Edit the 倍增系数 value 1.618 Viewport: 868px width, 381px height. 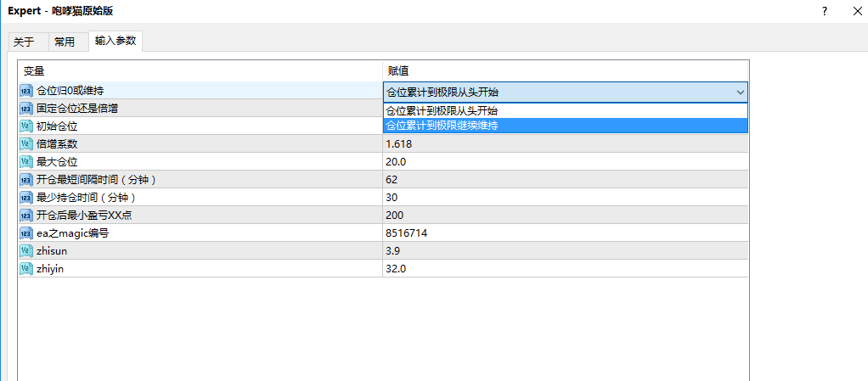[x=565, y=144]
